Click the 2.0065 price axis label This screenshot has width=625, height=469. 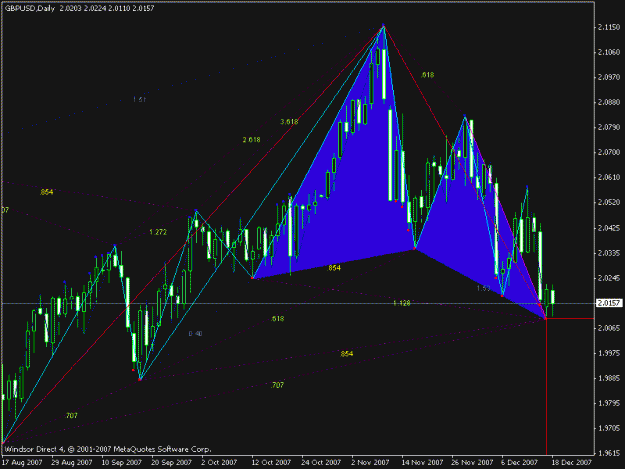click(609, 328)
